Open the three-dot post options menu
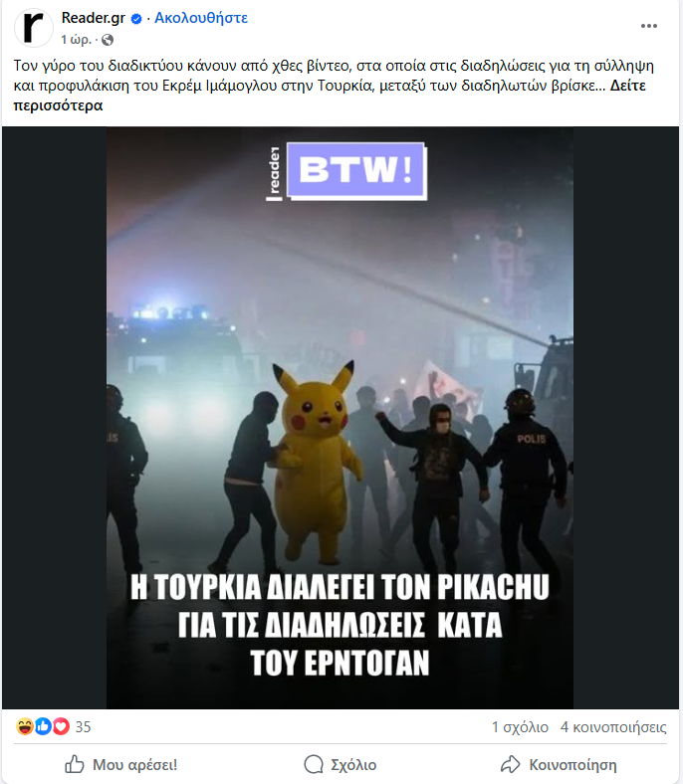The height and width of the screenshot is (784, 683). tap(648, 26)
